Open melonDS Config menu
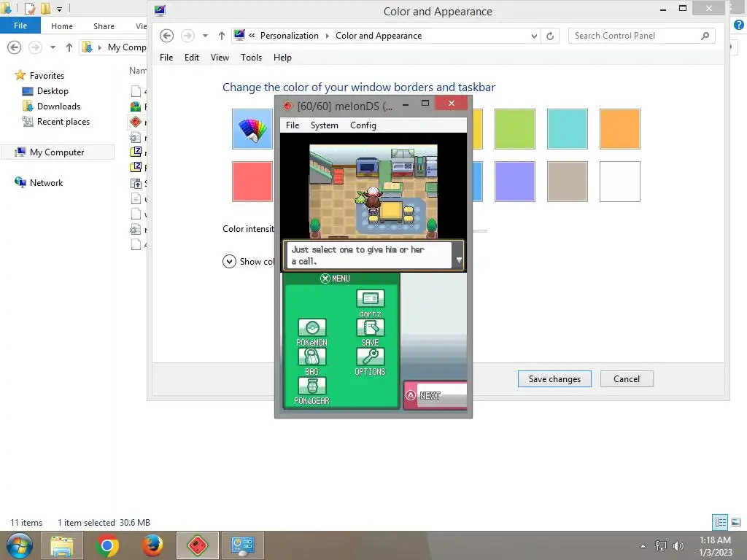Viewport: 747px width, 560px height. 363,125
